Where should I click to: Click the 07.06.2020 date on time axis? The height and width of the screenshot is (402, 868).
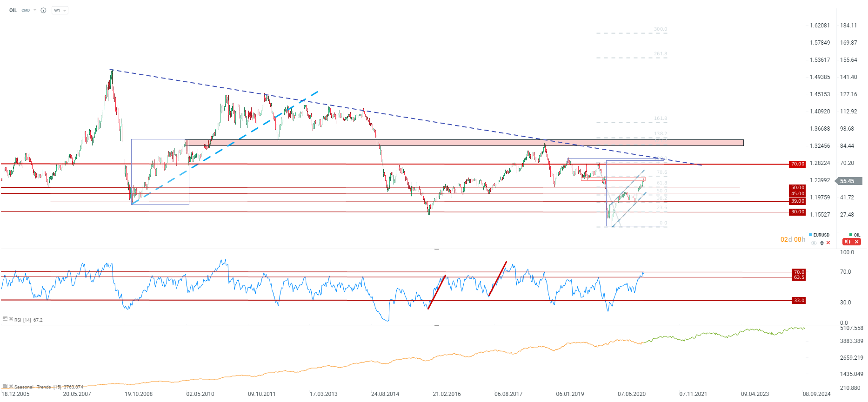click(632, 394)
